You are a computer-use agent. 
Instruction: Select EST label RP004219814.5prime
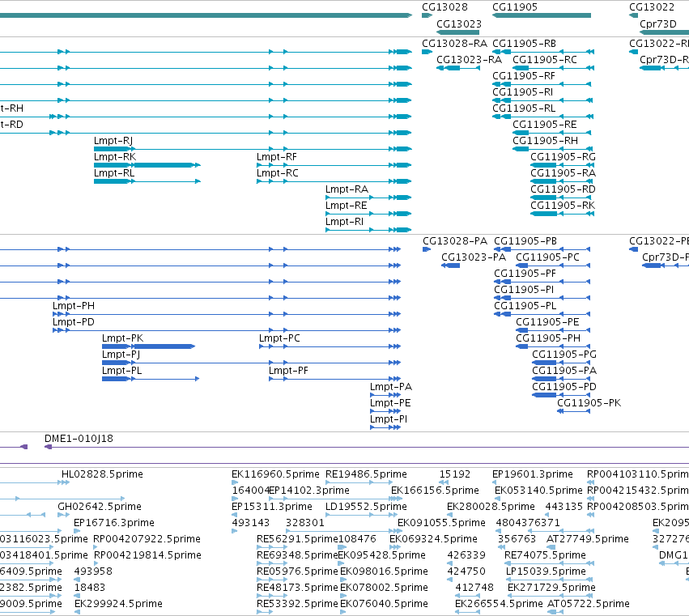click(147, 555)
